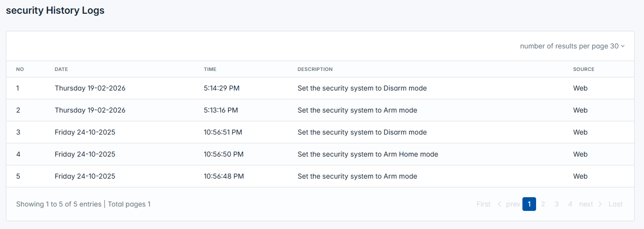Image resolution: width=644 pixels, height=229 pixels.
Task: Jump to the Last page link
Action: coord(615,204)
